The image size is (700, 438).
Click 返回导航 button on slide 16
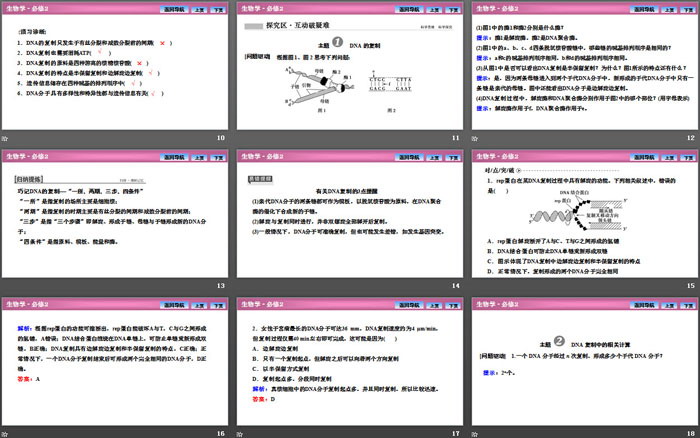click(174, 305)
